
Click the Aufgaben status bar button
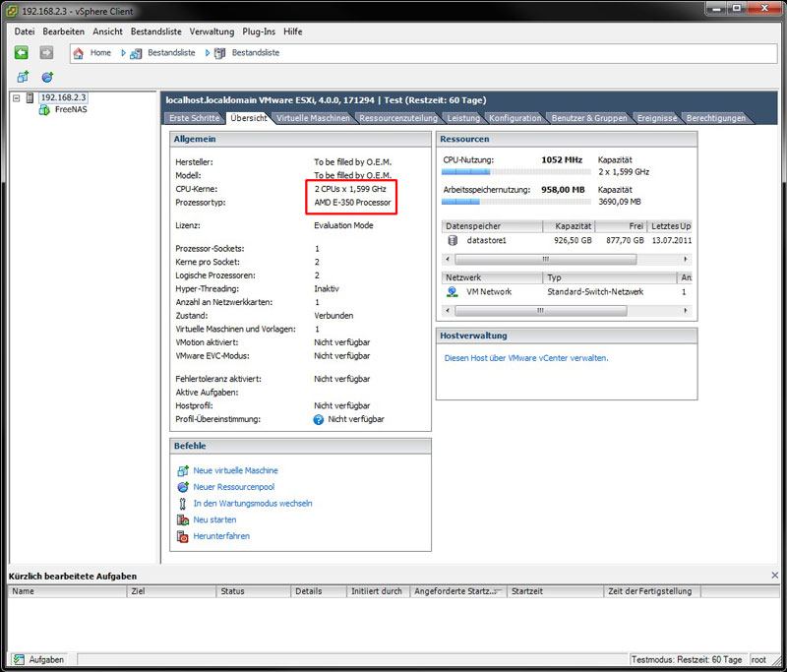pos(38,659)
